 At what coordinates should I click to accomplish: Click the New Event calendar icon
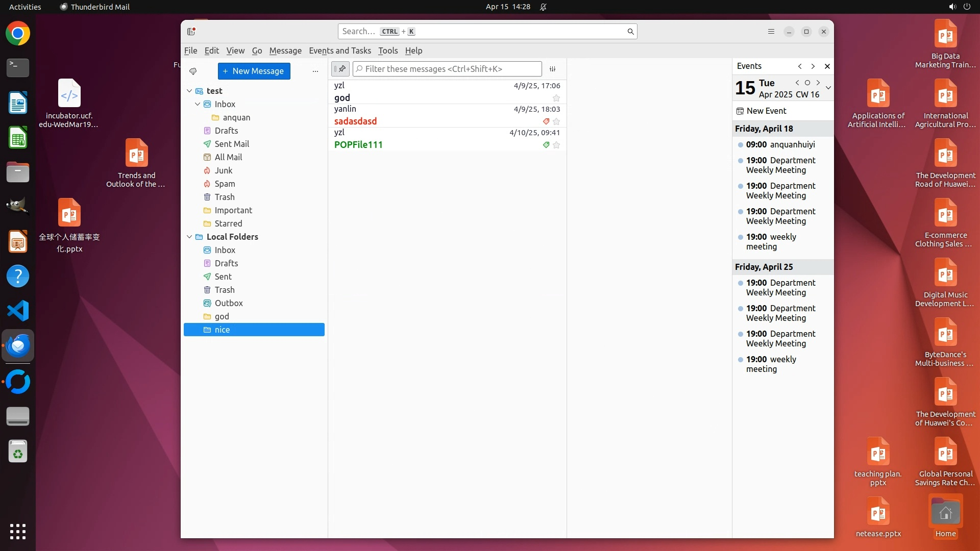[740, 111]
